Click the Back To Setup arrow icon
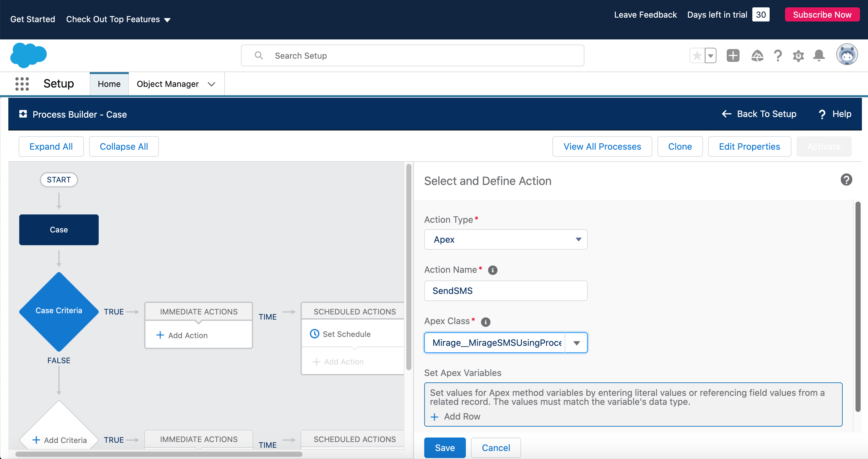 (x=726, y=114)
